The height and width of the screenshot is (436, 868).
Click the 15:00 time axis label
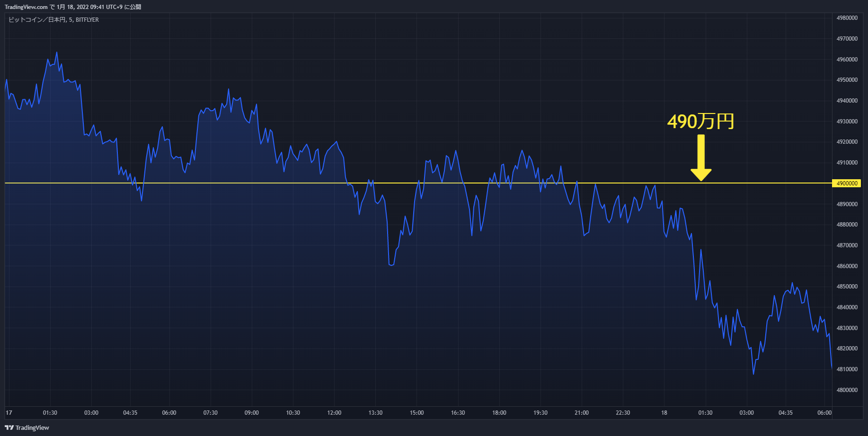click(417, 413)
